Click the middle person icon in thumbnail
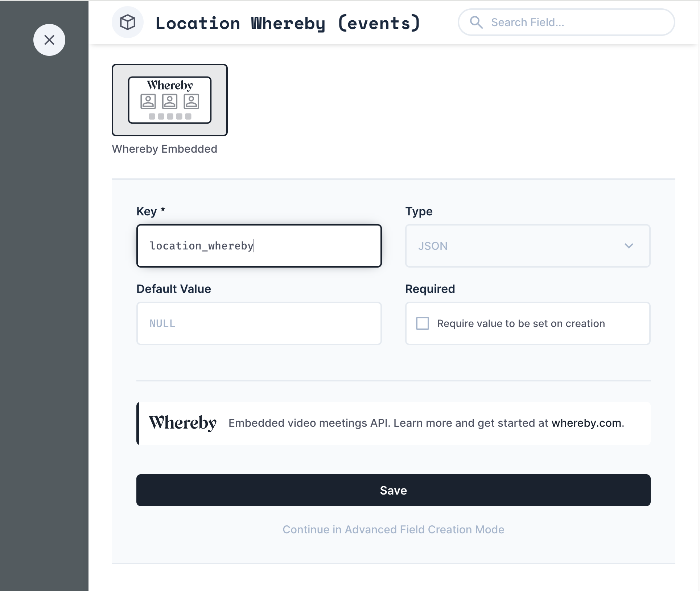 click(170, 102)
